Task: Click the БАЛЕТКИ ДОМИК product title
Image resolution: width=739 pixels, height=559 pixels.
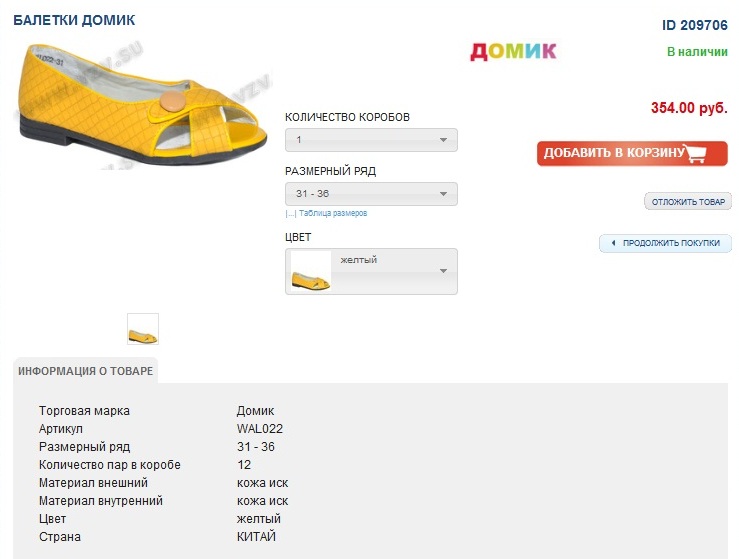Action: (74, 20)
